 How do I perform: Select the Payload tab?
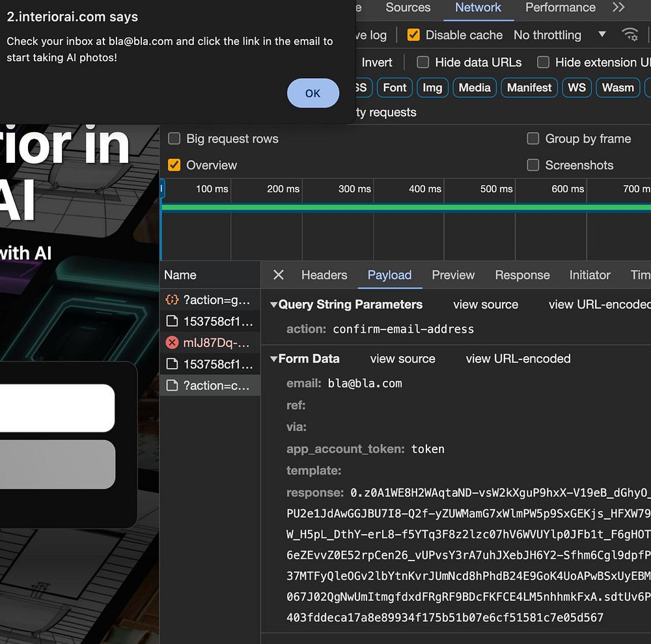point(389,275)
